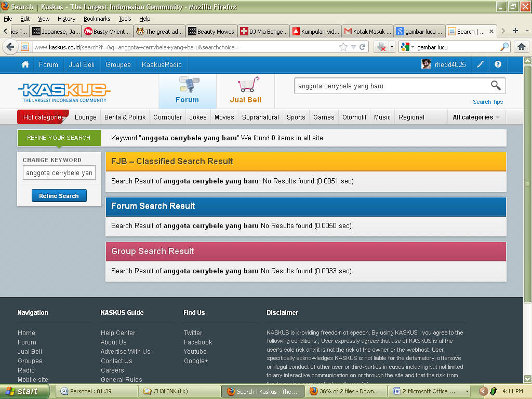Switch to the Kumpulan vid... tab
Image resolution: width=532 pixels, height=399 pixels.
[x=315, y=31]
